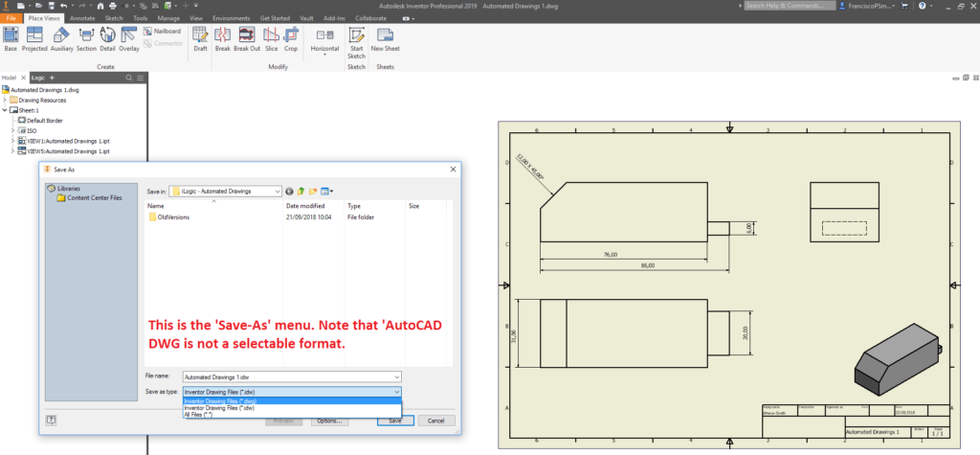This screenshot has height=455, width=980.
Task: Select the Overlay view tool
Action: point(129,39)
